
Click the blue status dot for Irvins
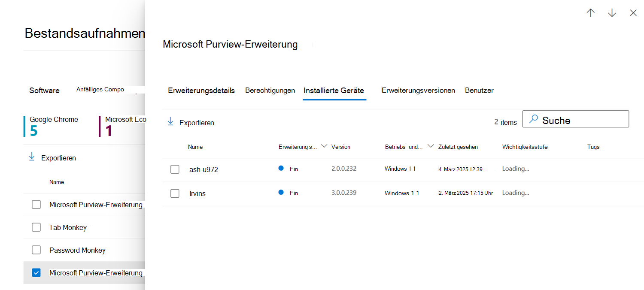(x=281, y=193)
